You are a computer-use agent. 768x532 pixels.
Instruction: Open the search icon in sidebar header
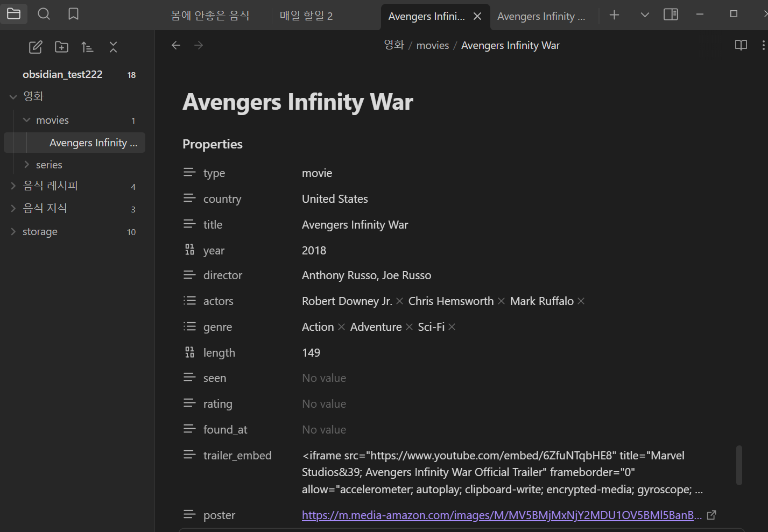coord(44,14)
